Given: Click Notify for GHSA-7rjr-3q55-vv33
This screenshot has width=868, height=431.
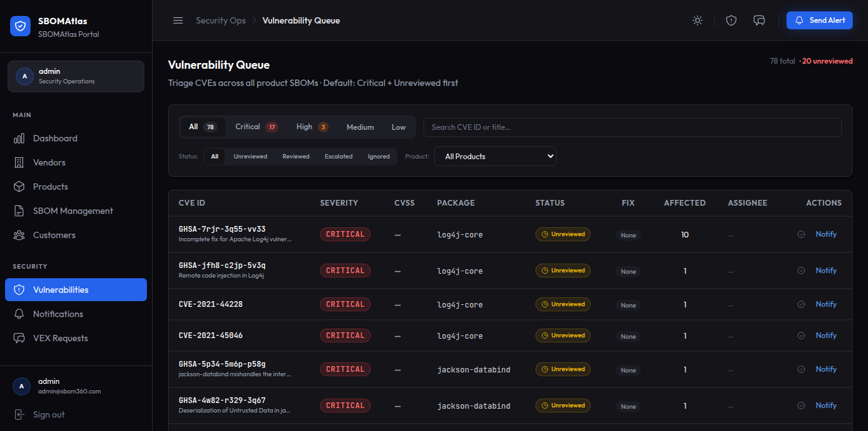Looking at the screenshot, I should click(x=826, y=234).
